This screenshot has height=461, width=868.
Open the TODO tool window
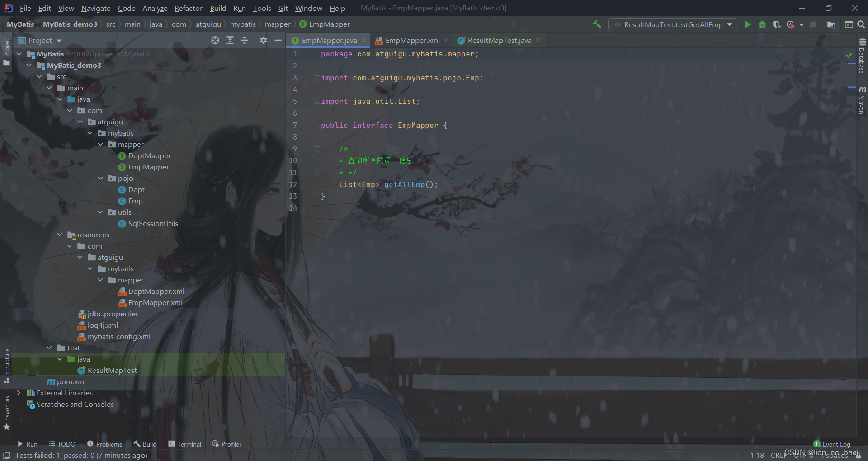pos(62,444)
